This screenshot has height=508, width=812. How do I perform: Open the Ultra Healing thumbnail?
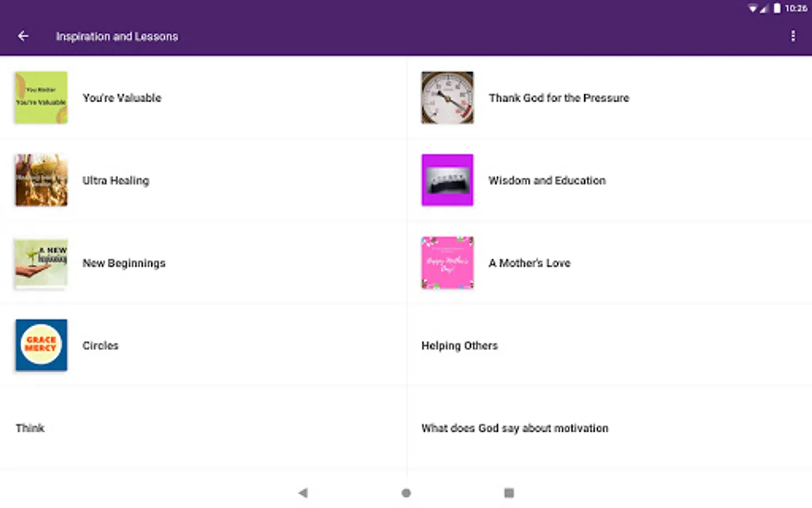(41, 180)
